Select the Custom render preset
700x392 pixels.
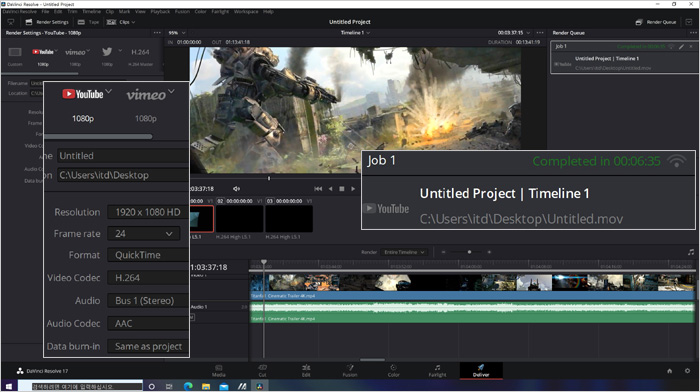coord(15,56)
